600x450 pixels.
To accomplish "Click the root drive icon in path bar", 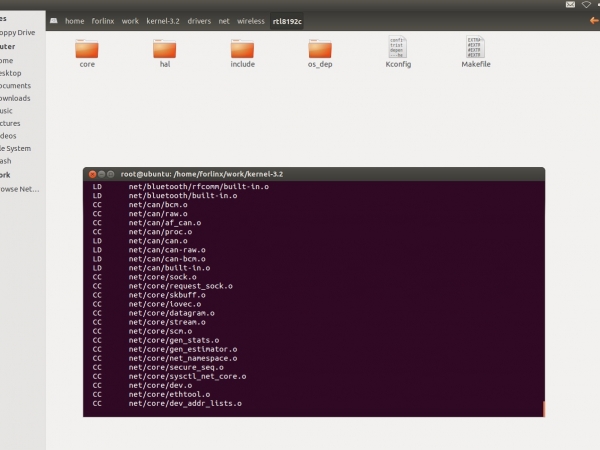I will [x=53, y=21].
